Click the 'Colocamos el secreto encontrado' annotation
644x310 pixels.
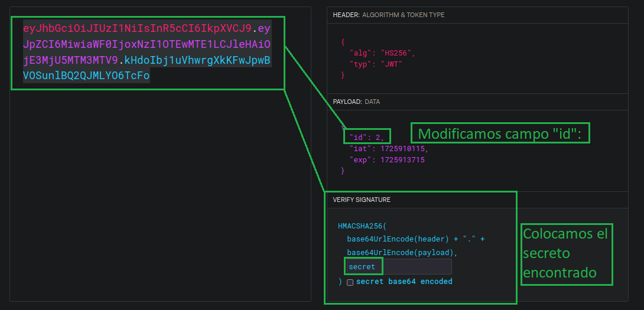566,253
